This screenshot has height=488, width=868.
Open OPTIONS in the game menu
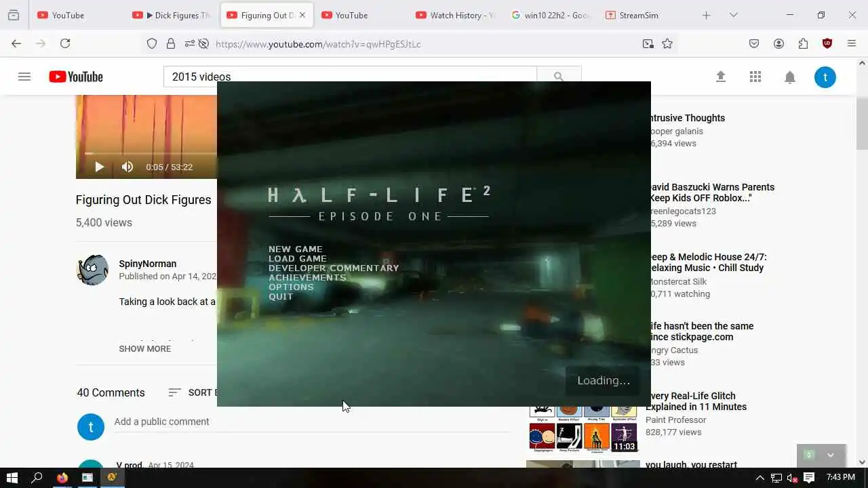click(x=291, y=287)
